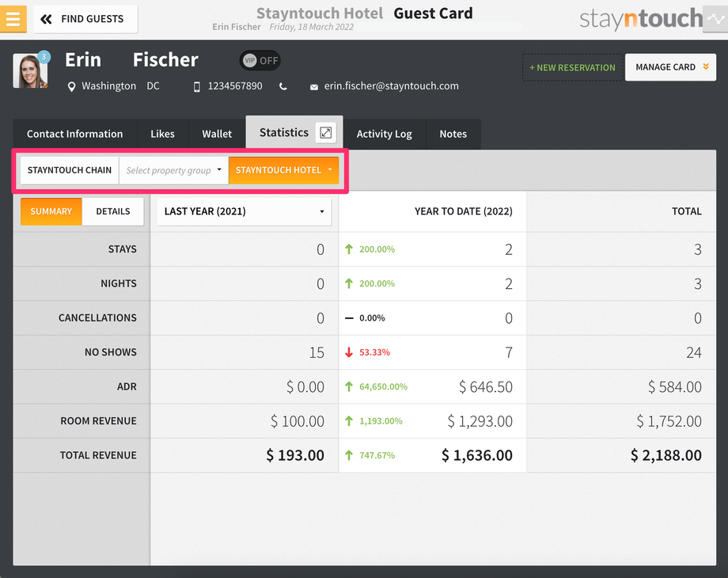
Task: Click the $ 646.50 ADR value
Action: tap(486, 387)
